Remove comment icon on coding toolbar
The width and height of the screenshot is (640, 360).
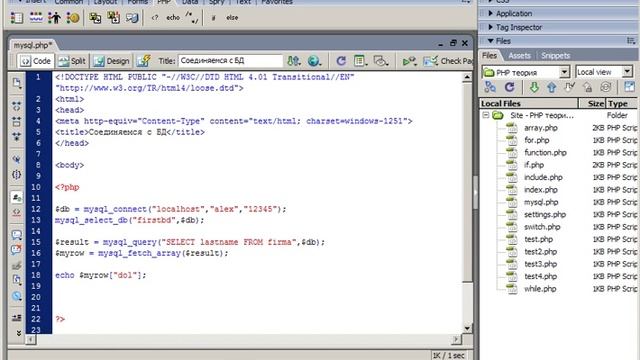(x=17, y=249)
